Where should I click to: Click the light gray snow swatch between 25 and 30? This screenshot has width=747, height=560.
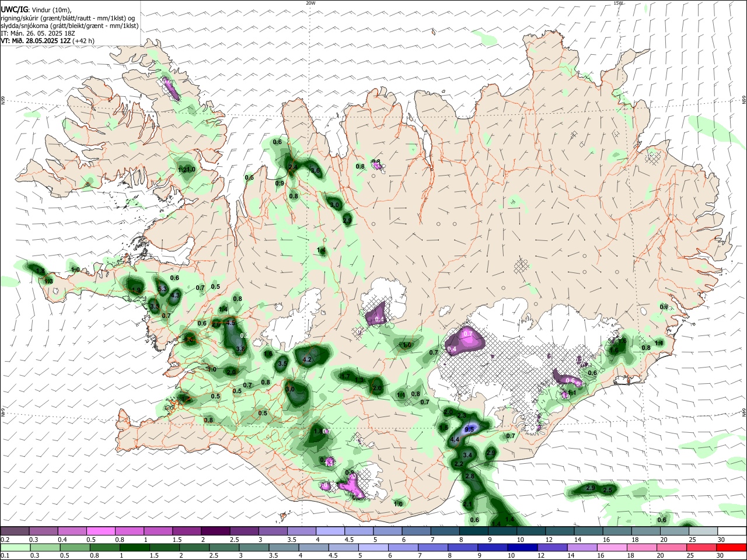(703, 531)
